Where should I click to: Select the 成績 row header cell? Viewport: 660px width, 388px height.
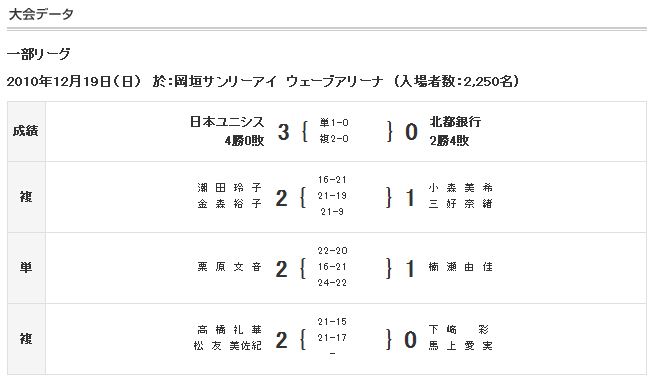point(26,131)
